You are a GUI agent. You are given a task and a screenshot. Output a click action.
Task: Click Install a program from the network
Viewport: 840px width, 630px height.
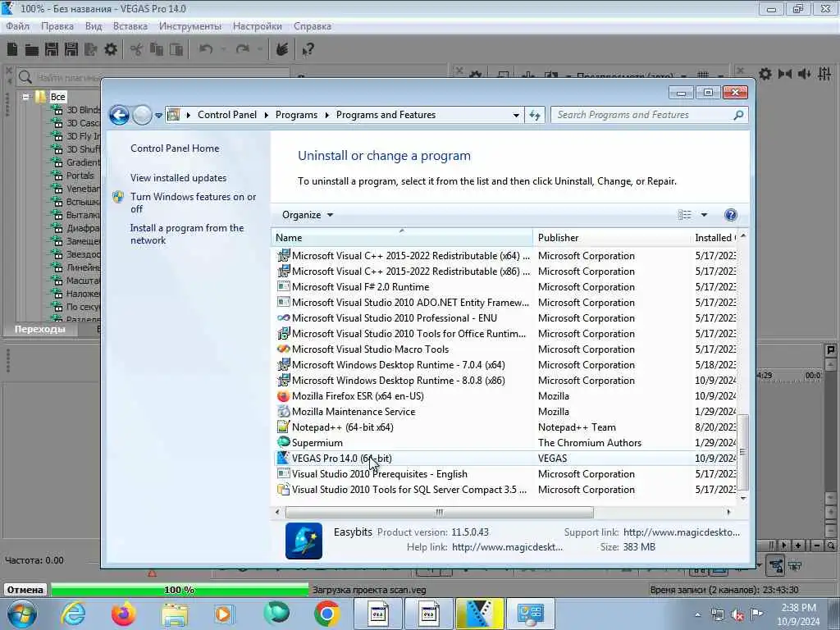187,234
